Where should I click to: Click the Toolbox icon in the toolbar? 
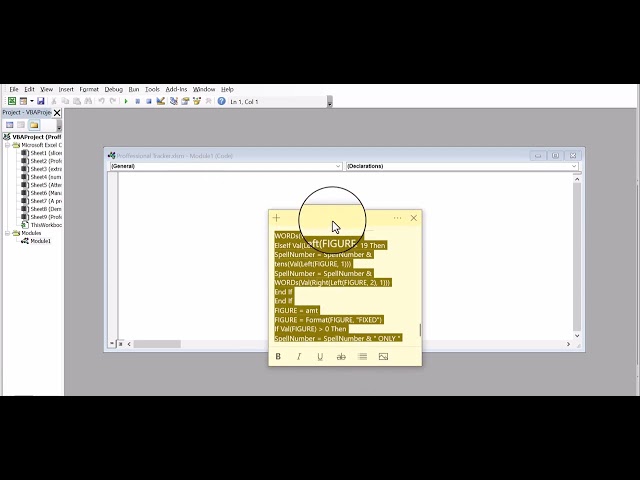(208, 101)
